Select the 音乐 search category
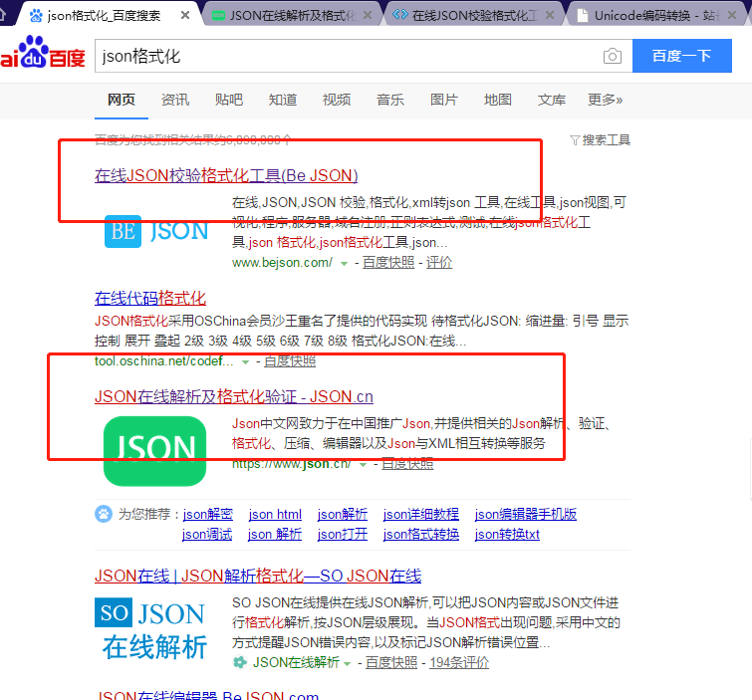This screenshot has height=700, width=752. coord(389,100)
